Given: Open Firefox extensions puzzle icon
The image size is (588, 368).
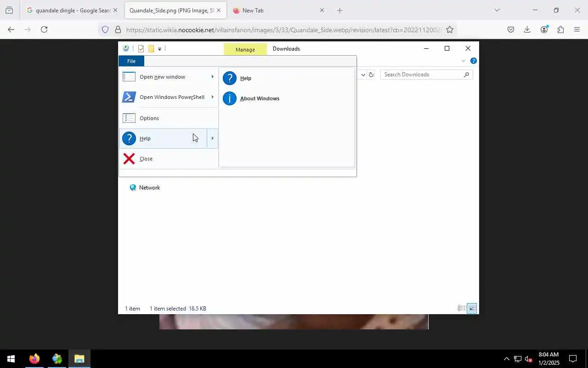Looking at the screenshot, I should [560, 29].
